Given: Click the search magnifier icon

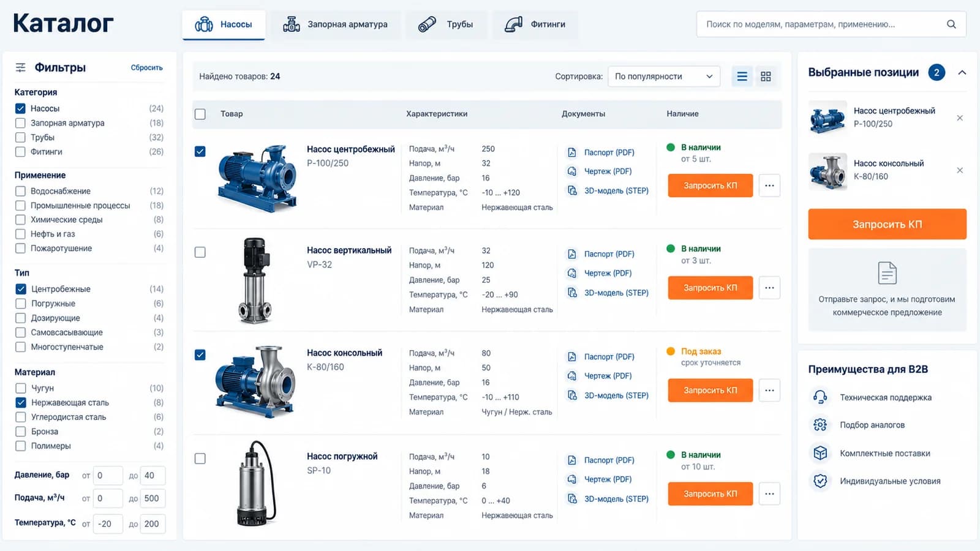Looking at the screenshot, I should pyautogui.click(x=951, y=24).
